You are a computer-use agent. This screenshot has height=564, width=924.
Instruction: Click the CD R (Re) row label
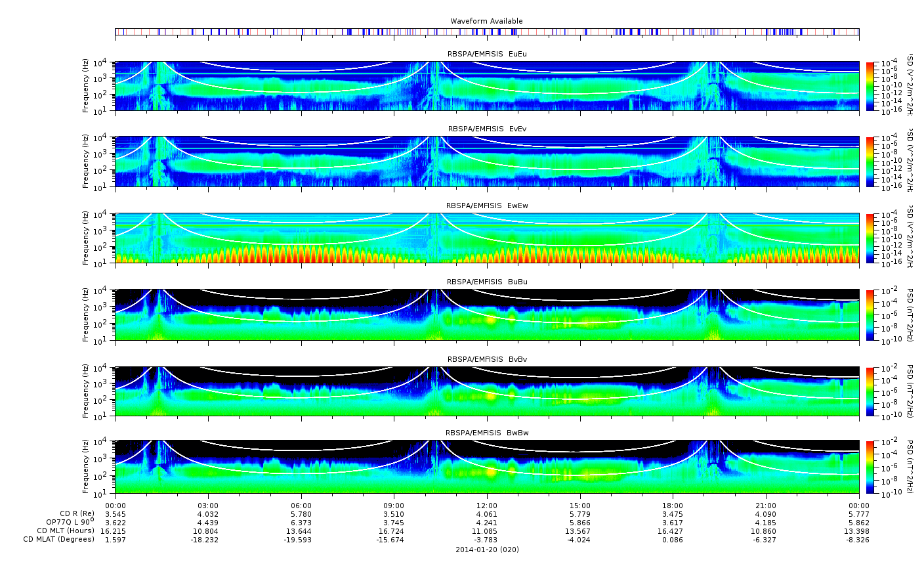[x=77, y=513]
